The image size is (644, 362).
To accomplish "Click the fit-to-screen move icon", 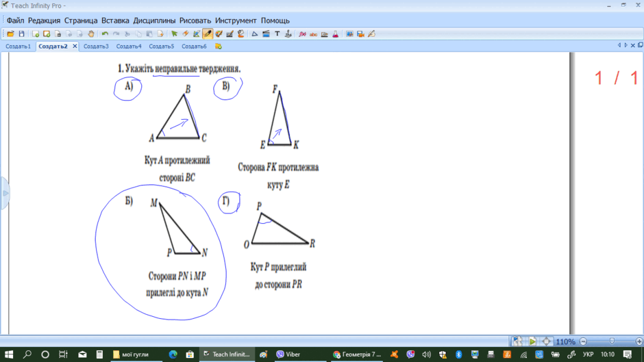I will pos(546,341).
